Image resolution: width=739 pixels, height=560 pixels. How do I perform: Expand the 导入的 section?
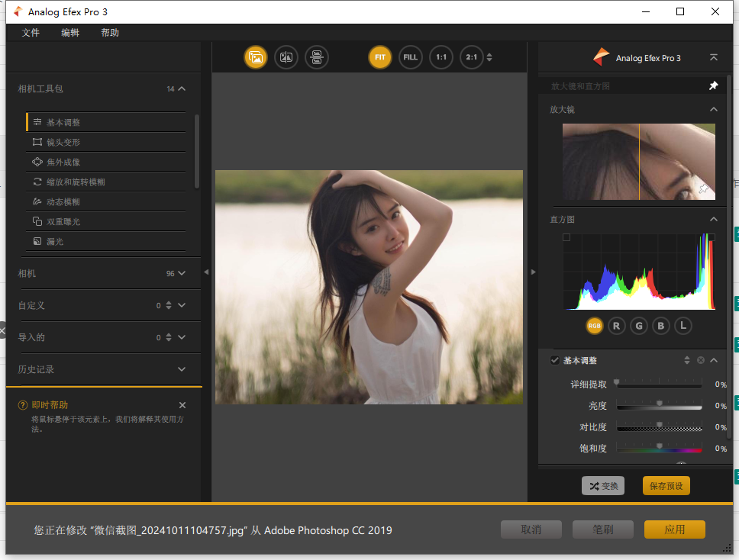[x=182, y=337]
